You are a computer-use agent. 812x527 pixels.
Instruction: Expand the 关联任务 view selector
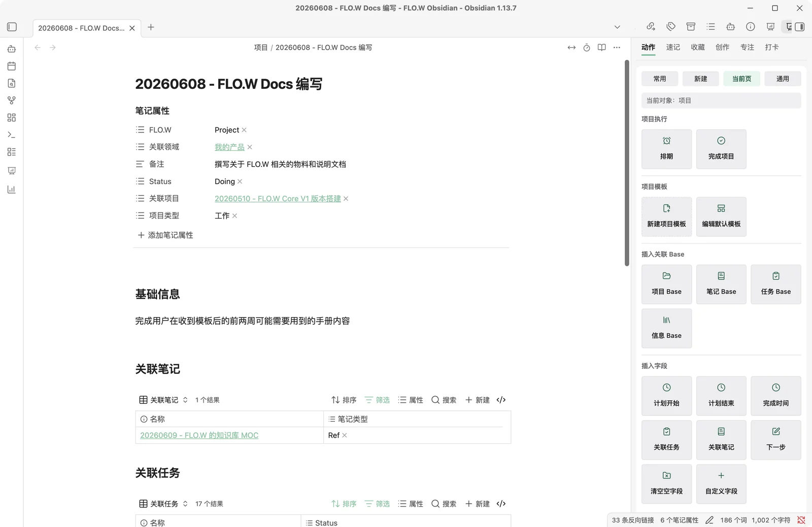pyautogui.click(x=163, y=504)
